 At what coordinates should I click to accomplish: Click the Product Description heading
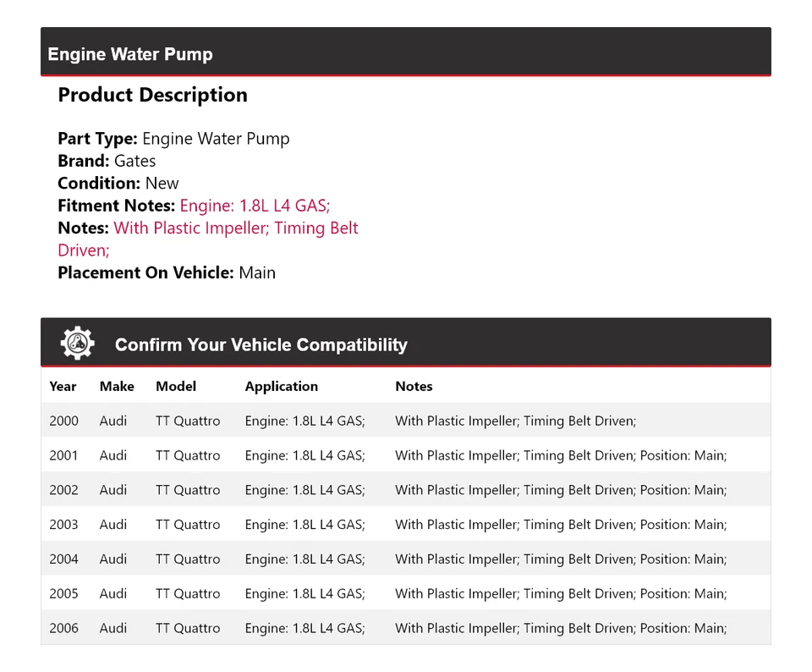[x=152, y=95]
